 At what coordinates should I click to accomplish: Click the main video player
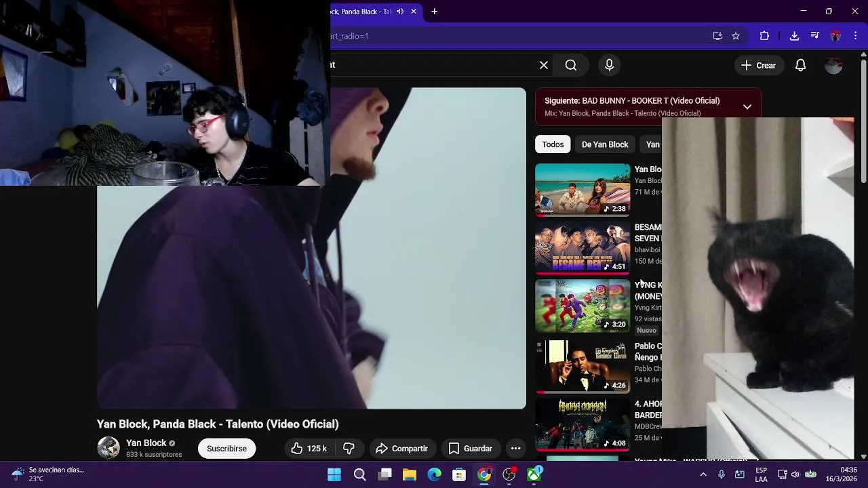pyautogui.click(x=311, y=248)
